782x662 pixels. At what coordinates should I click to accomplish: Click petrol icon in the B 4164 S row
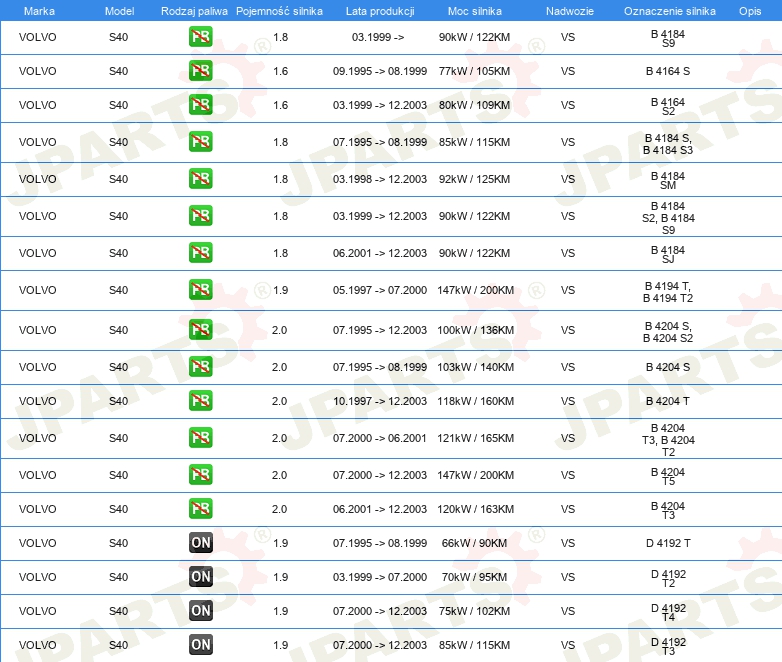click(200, 71)
